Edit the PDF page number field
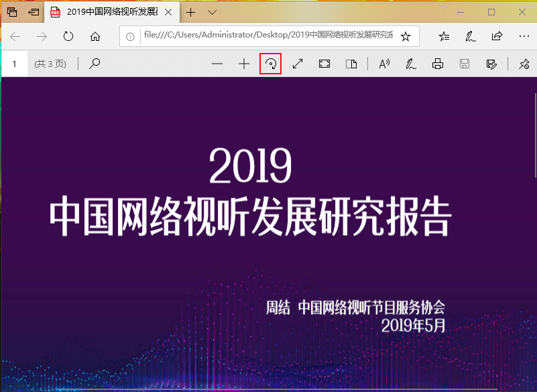 (x=14, y=64)
